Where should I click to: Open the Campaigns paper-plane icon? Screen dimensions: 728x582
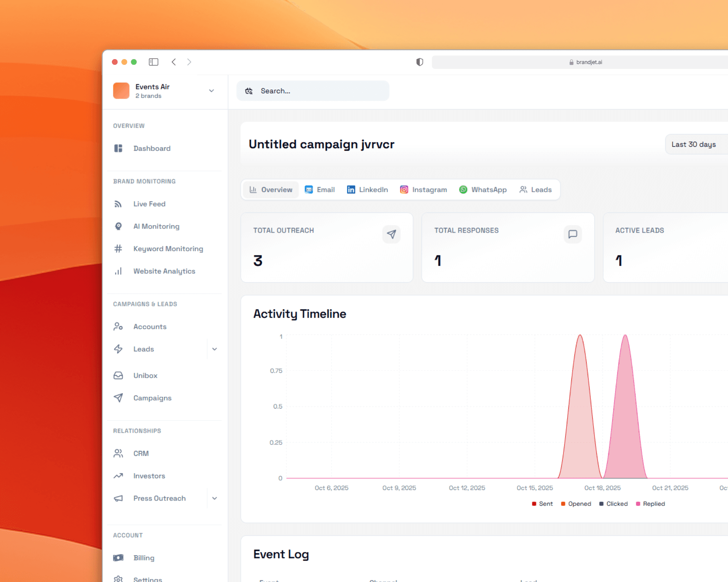(118, 398)
